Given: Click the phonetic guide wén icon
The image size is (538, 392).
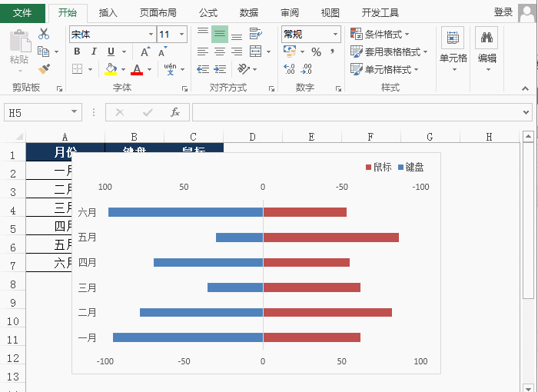Looking at the screenshot, I should tap(170, 69).
